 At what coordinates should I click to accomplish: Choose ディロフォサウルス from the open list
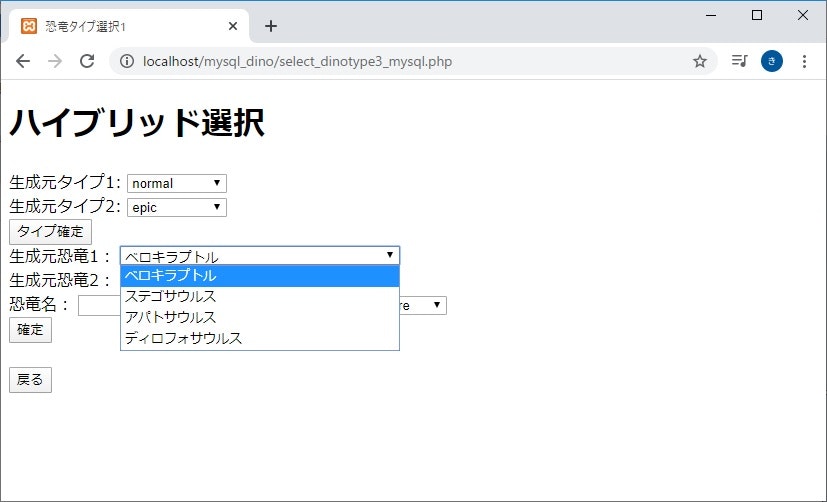tap(260, 338)
